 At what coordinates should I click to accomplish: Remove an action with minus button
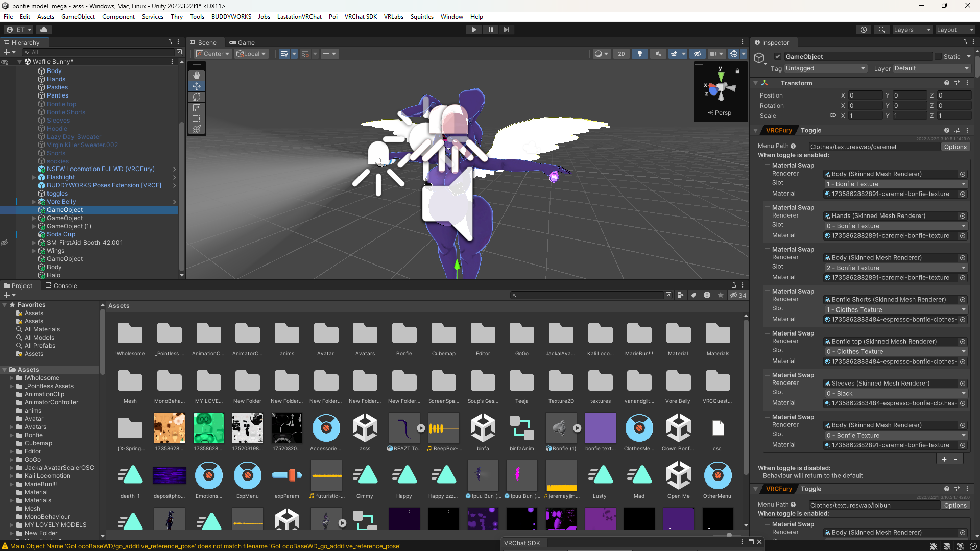[955, 459]
